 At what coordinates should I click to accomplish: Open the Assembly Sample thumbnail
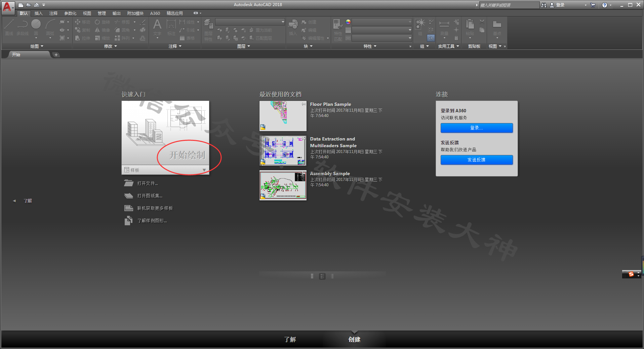click(x=283, y=185)
